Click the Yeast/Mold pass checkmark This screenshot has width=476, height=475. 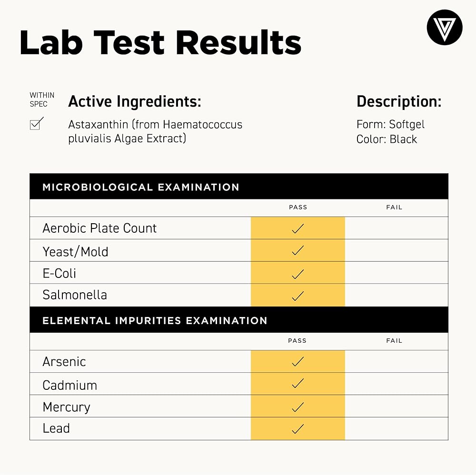tap(297, 251)
